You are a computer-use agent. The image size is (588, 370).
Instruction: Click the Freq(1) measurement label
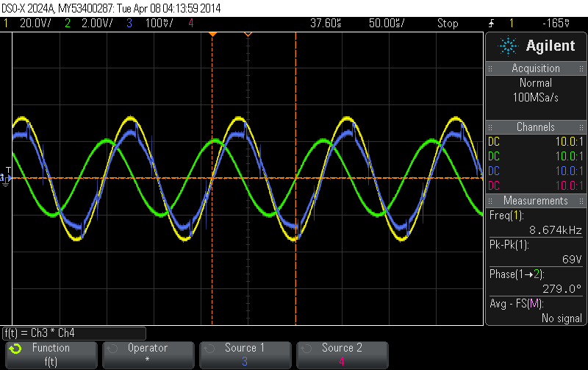point(506,216)
